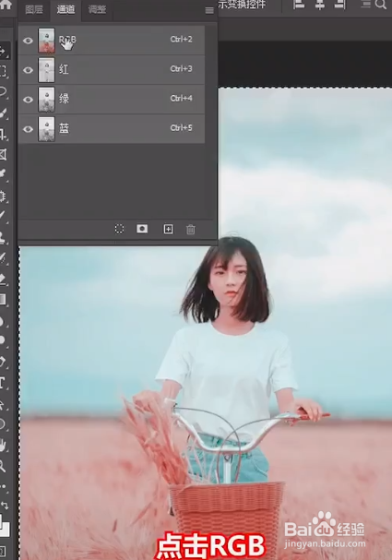Switch to the 通道 (Channels) tab
Viewport: 392px width, 560px height.
click(x=65, y=9)
